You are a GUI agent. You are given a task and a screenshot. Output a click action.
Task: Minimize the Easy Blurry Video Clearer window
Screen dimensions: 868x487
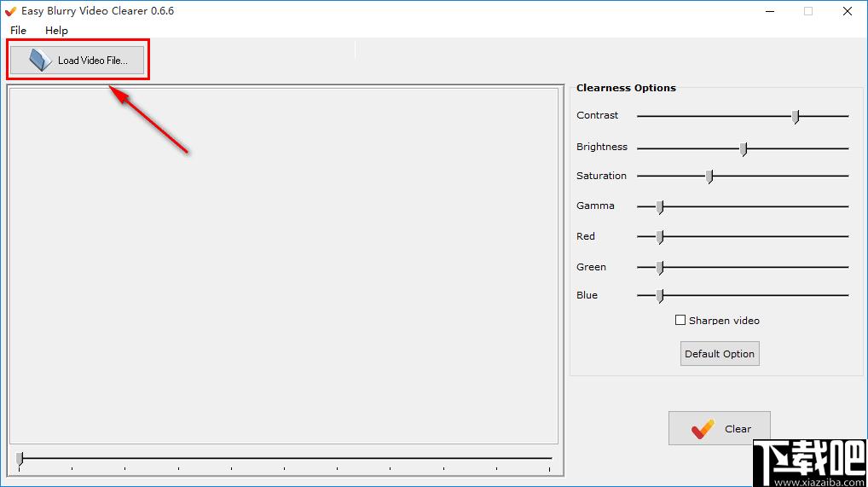point(769,11)
